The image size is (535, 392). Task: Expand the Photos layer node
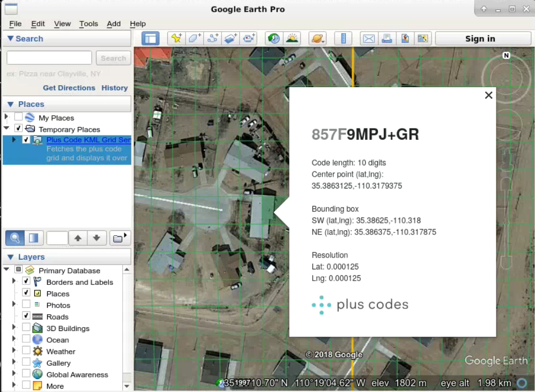click(14, 304)
